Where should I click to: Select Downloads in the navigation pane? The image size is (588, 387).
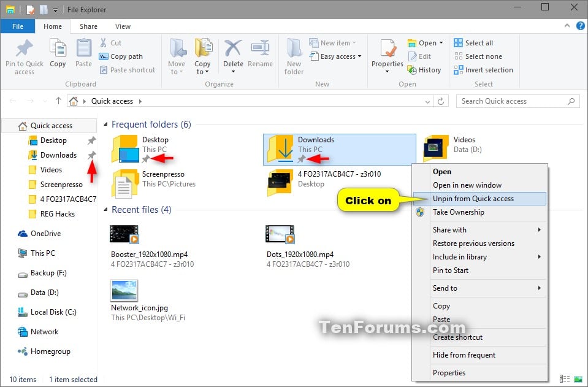tap(58, 155)
